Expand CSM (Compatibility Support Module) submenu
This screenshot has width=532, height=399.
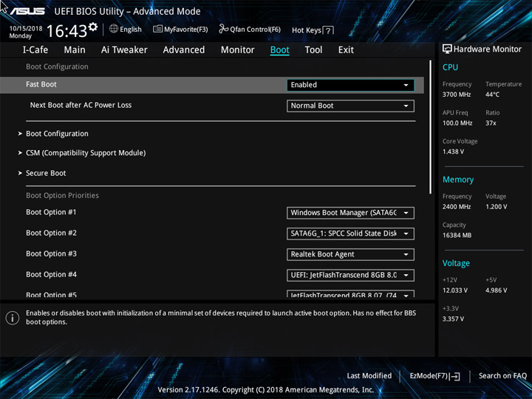point(86,153)
